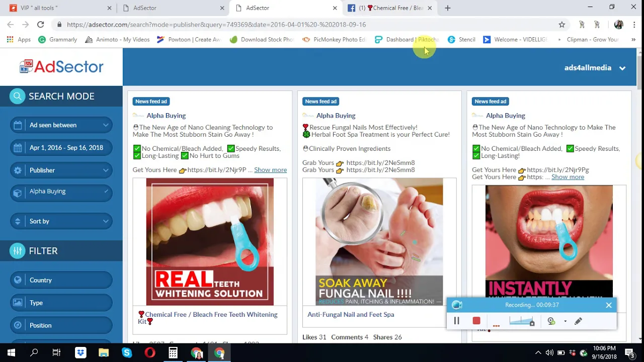This screenshot has width=644, height=362.
Task: Open the Stencil bookmark
Action: [x=461, y=39]
